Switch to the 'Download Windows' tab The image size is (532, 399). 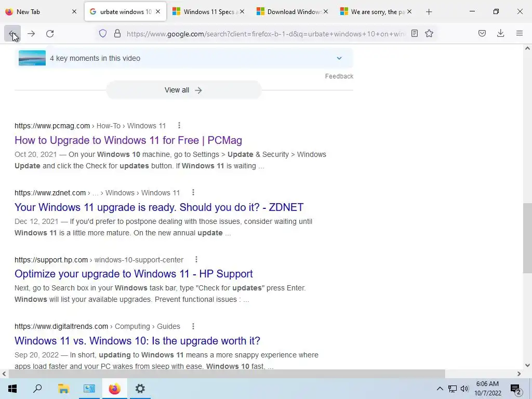(292, 12)
